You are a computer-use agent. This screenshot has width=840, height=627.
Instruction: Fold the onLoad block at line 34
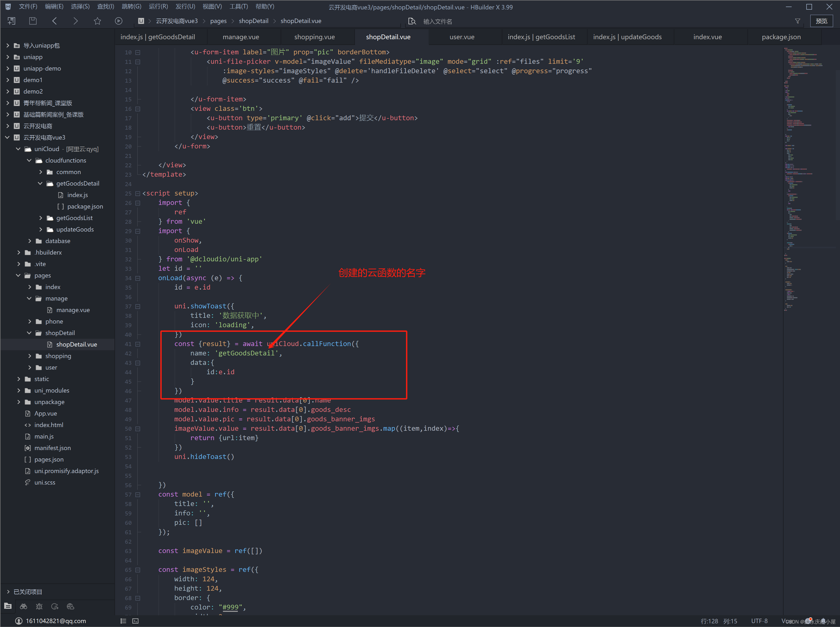tap(138, 278)
